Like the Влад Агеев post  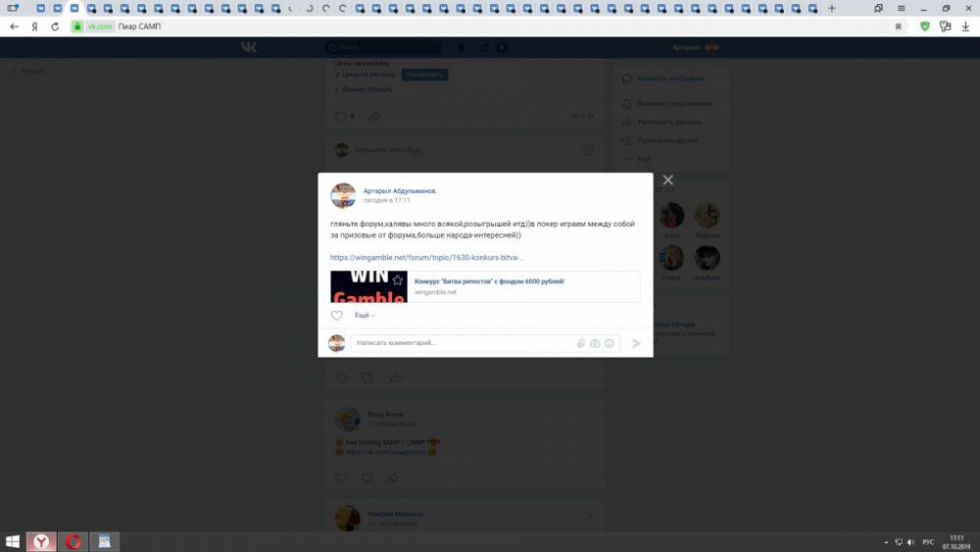[x=341, y=478]
